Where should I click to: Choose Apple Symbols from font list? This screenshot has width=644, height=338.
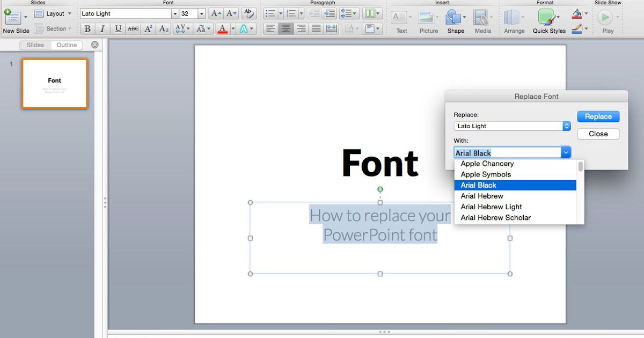(x=515, y=174)
